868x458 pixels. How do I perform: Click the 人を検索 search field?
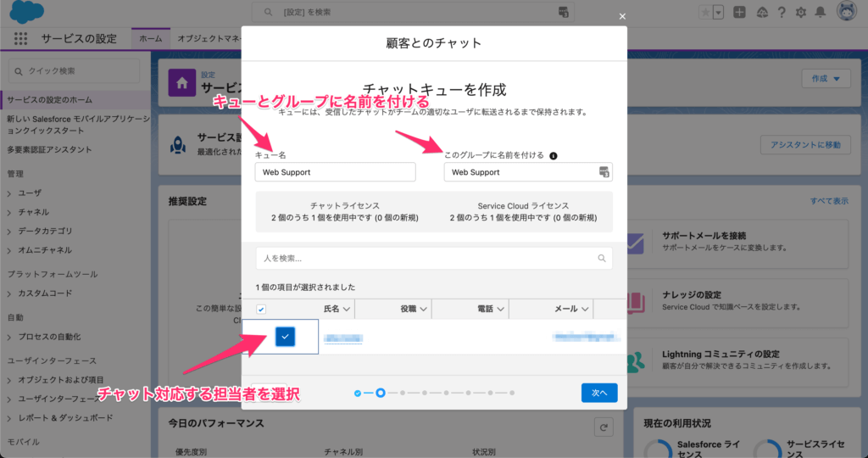pos(434,258)
